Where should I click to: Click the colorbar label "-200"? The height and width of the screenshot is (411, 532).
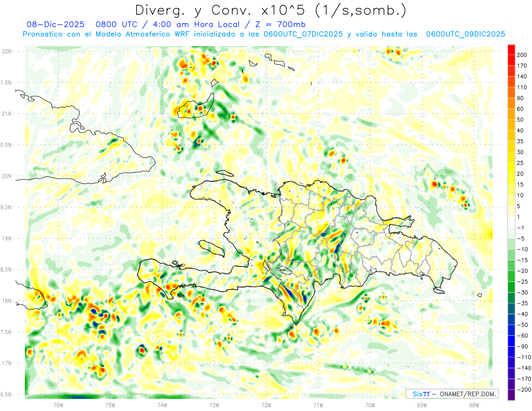click(x=525, y=390)
